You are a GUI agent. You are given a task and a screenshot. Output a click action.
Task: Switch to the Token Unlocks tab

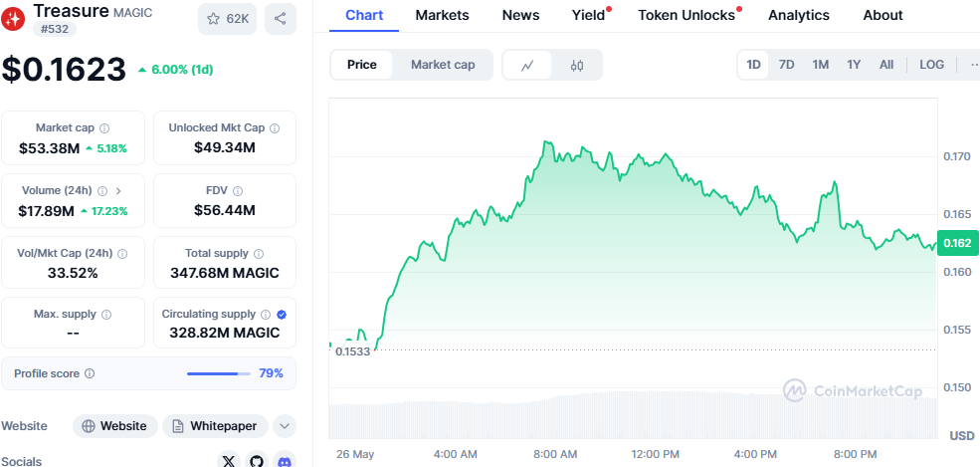click(686, 15)
